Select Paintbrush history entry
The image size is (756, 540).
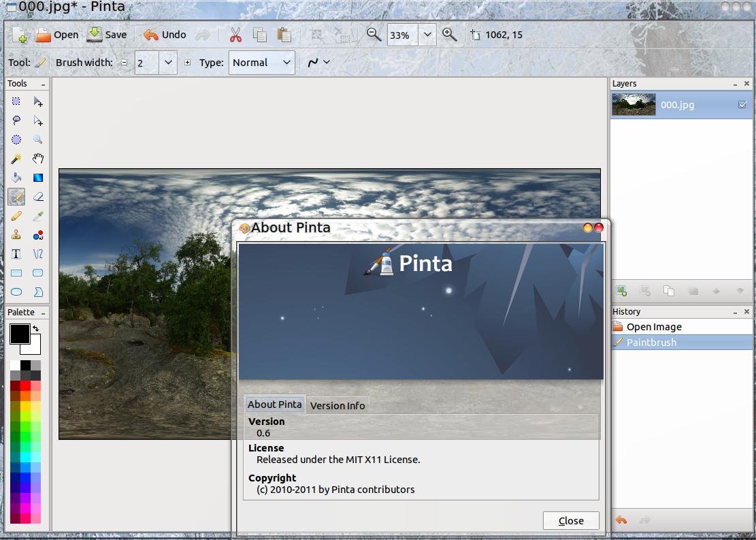coord(682,342)
